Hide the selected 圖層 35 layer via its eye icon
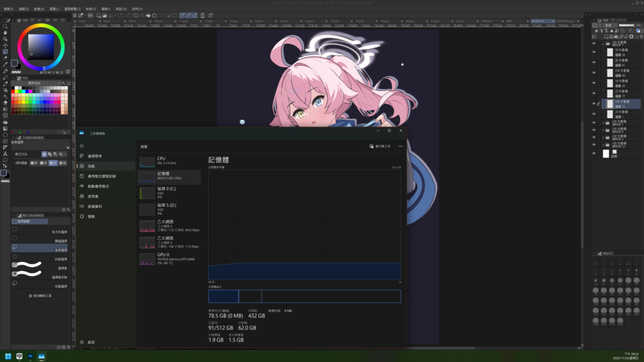The height and width of the screenshot is (362, 644). (594, 104)
